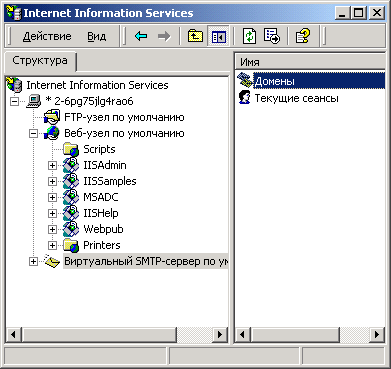The width and height of the screenshot is (391, 369).
Task: Click the Refresh toolbar icon
Action: point(249,36)
